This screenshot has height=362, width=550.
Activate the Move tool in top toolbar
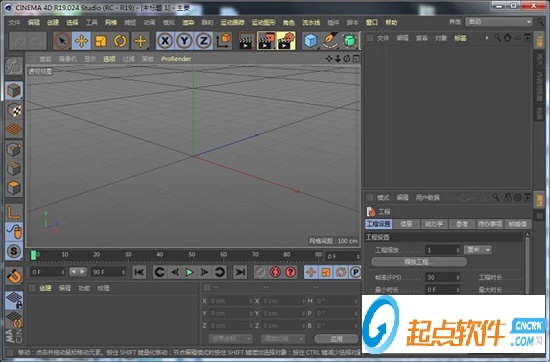coord(81,41)
